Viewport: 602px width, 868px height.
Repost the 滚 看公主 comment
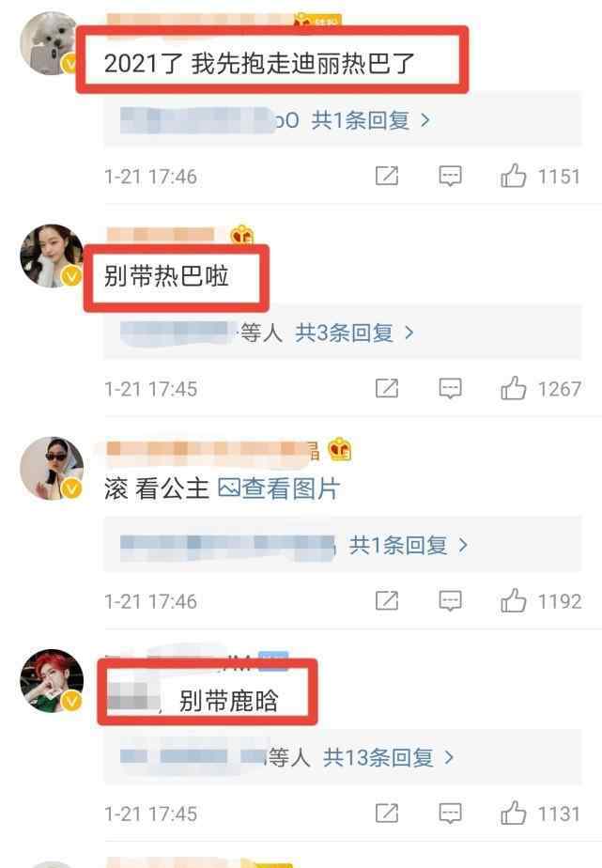pyautogui.click(x=387, y=600)
